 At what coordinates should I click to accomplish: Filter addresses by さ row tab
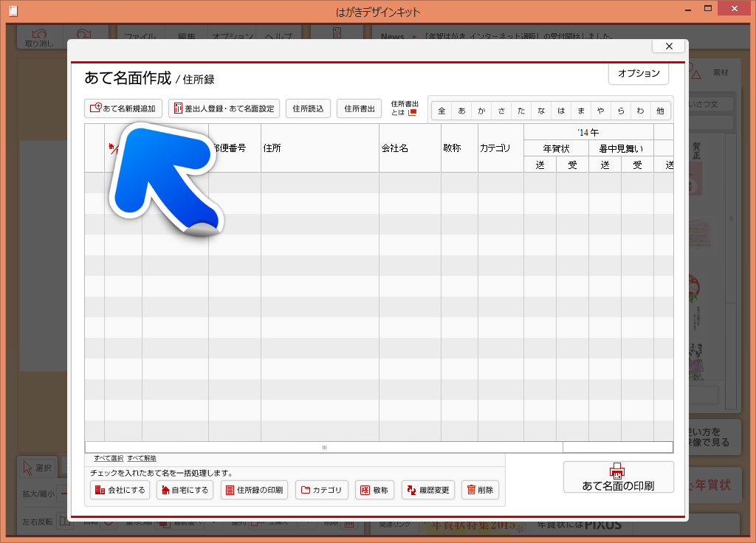click(x=501, y=111)
